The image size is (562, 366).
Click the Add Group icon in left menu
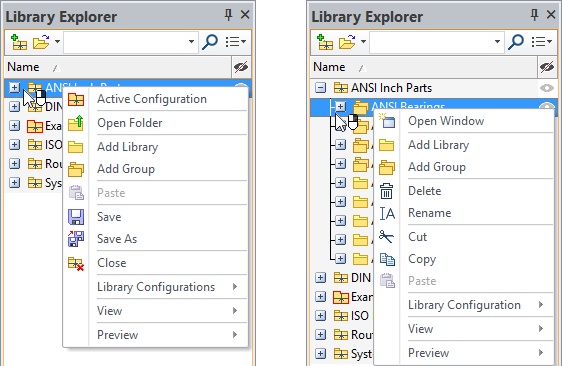(x=76, y=169)
